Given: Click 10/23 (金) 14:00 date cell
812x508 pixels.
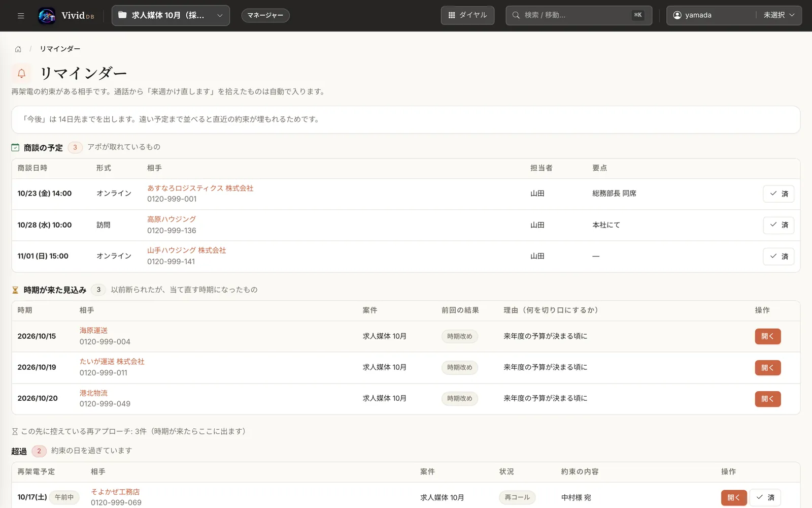Looking at the screenshot, I should click(x=45, y=194).
